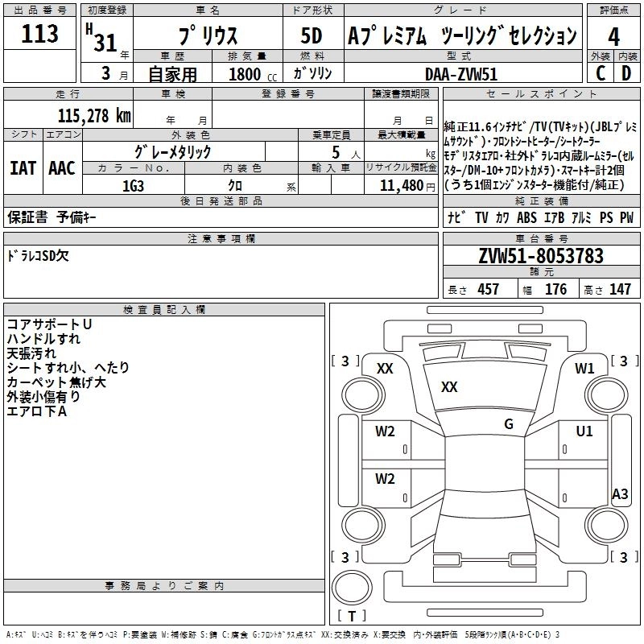
Task: Click the note ドラレコSD欠
Action: (38, 256)
